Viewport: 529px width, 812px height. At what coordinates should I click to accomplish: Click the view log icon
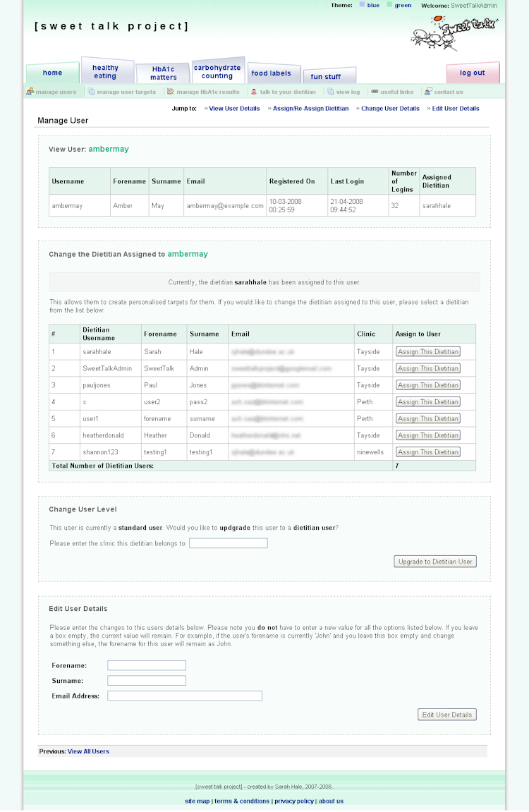[x=330, y=92]
